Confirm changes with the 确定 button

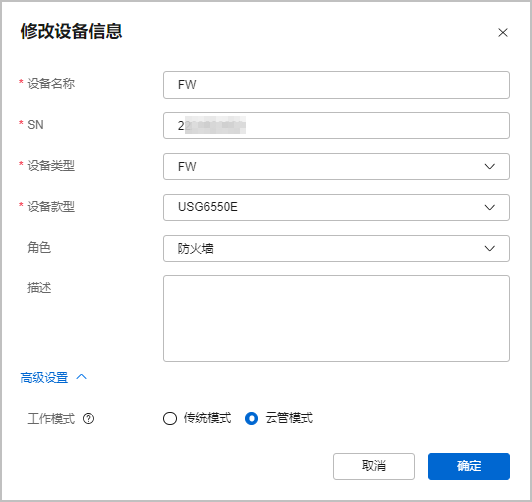click(x=469, y=466)
